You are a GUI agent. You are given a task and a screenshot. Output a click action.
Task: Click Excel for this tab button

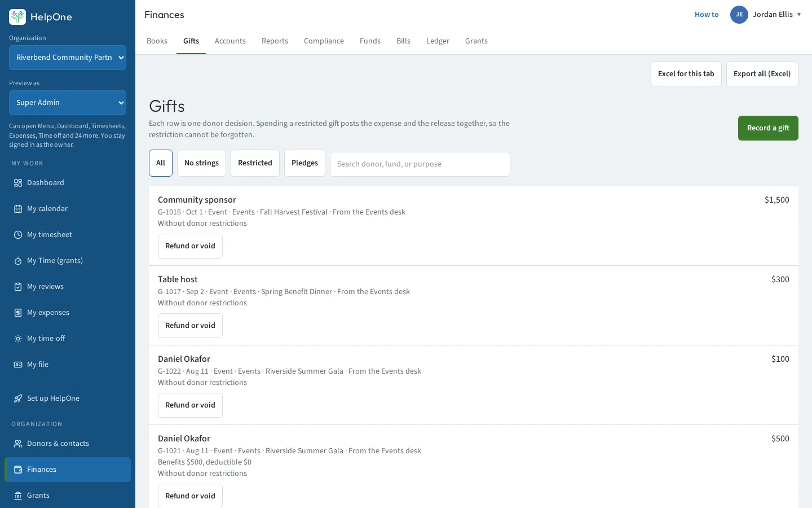[x=686, y=74]
